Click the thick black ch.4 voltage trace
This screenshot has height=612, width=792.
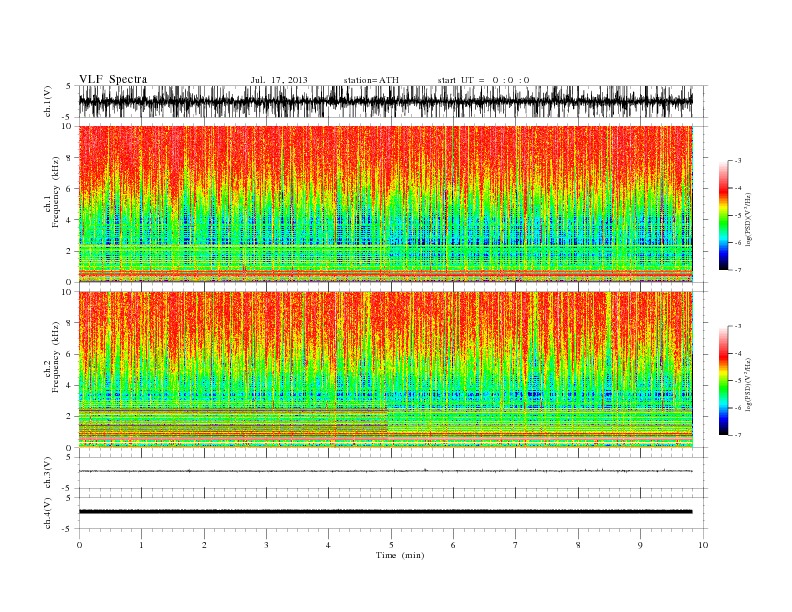(385, 512)
